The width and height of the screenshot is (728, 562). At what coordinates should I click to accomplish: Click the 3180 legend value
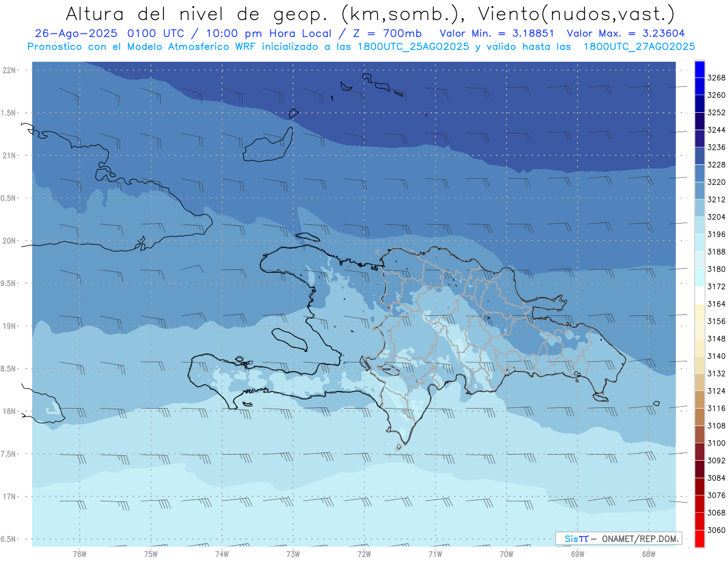(x=716, y=269)
